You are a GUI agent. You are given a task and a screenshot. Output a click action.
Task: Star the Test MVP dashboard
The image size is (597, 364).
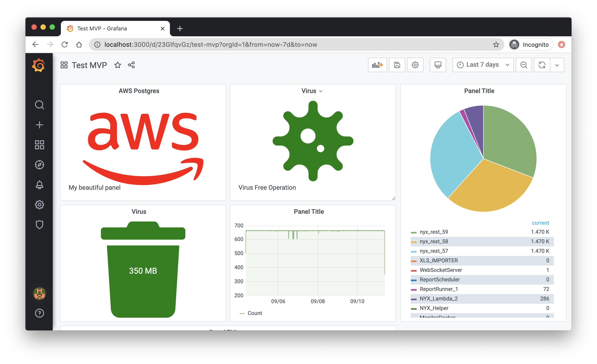(117, 65)
